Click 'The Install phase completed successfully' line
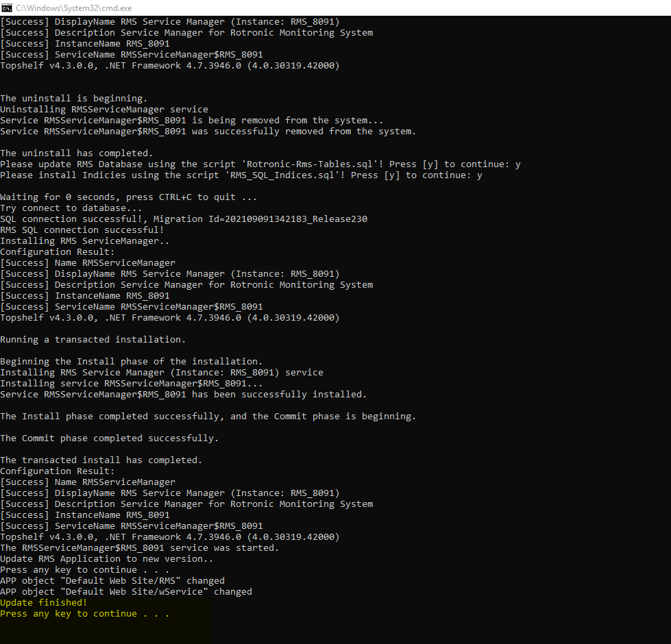This screenshot has width=671, height=644. click(208, 417)
